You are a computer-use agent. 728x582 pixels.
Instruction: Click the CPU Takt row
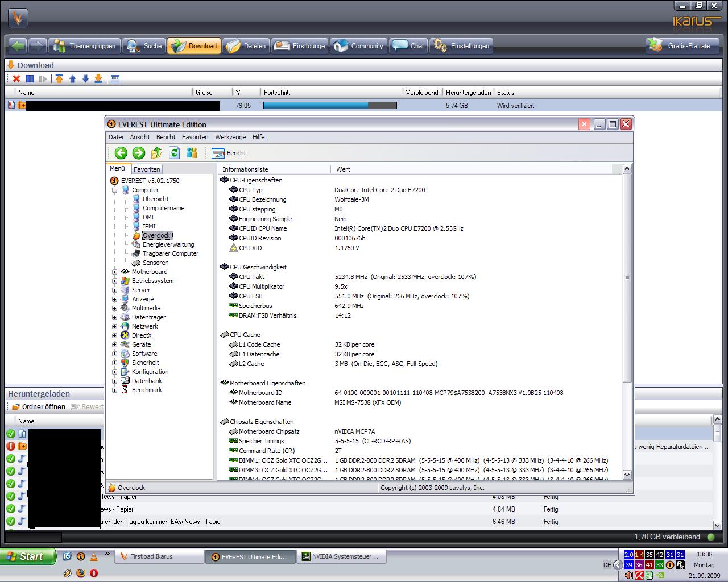420,277
